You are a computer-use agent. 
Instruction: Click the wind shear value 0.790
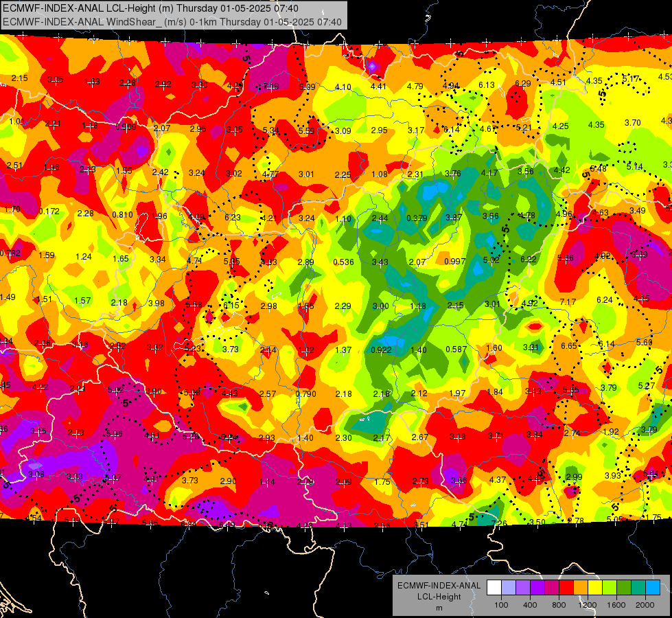tap(306, 393)
